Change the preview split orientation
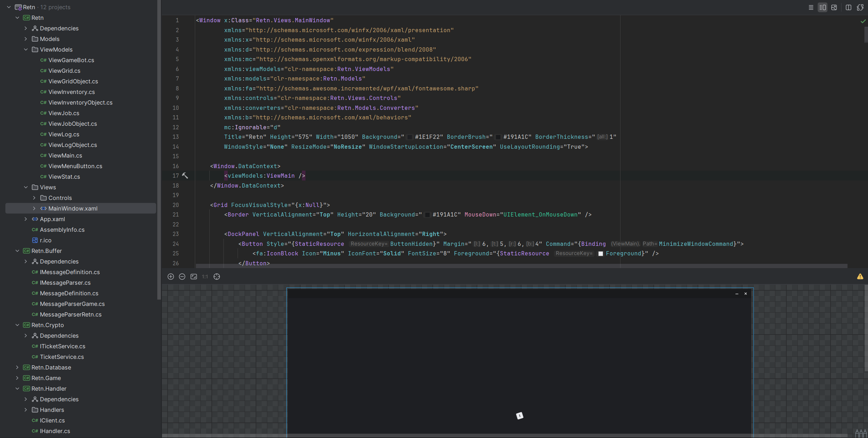868x438 pixels. [848, 7]
